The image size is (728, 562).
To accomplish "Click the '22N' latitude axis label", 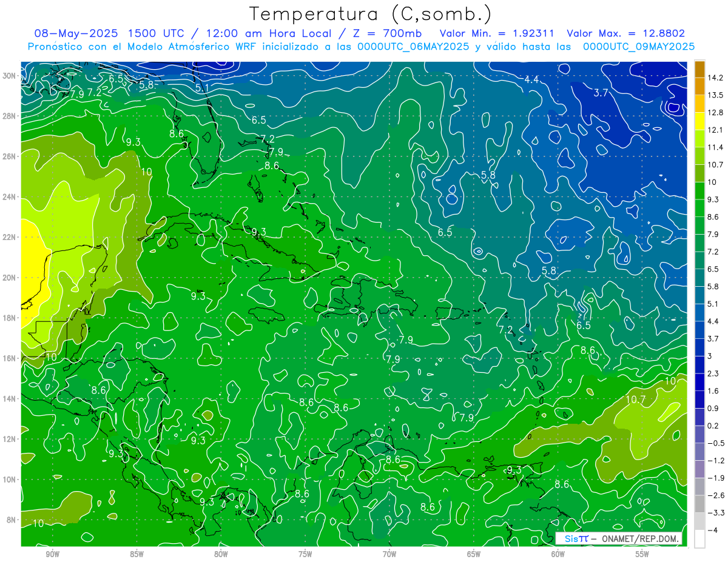I will (8, 237).
